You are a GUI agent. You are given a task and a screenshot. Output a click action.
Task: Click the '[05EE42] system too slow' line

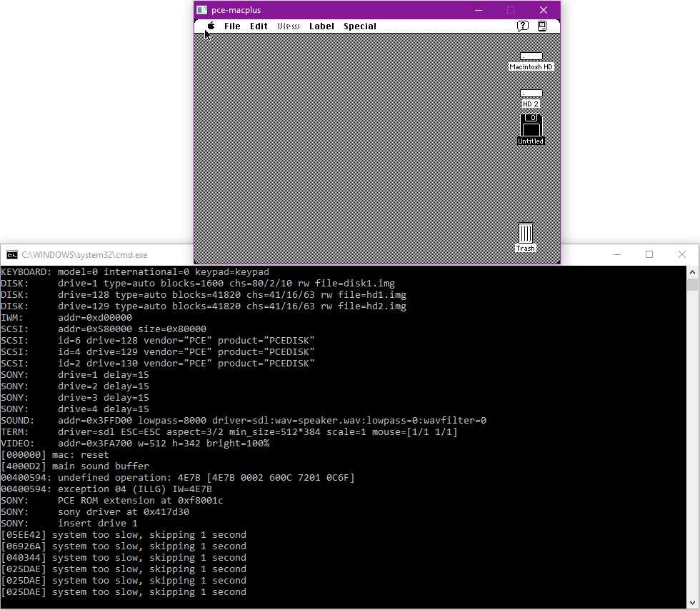click(x=123, y=535)
